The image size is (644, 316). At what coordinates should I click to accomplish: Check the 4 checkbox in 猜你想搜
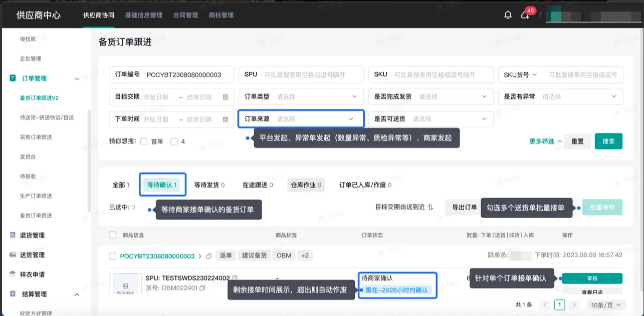(x=174, y=141)
